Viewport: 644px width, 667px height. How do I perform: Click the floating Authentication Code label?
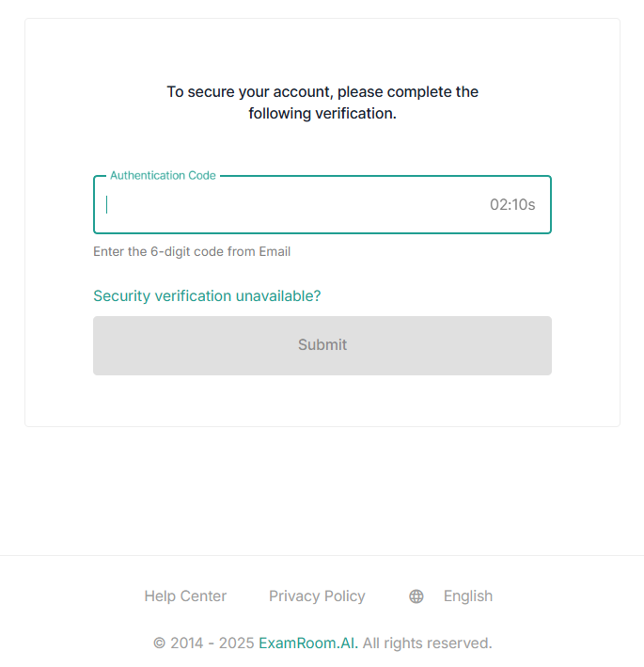(x=163, y=176)
